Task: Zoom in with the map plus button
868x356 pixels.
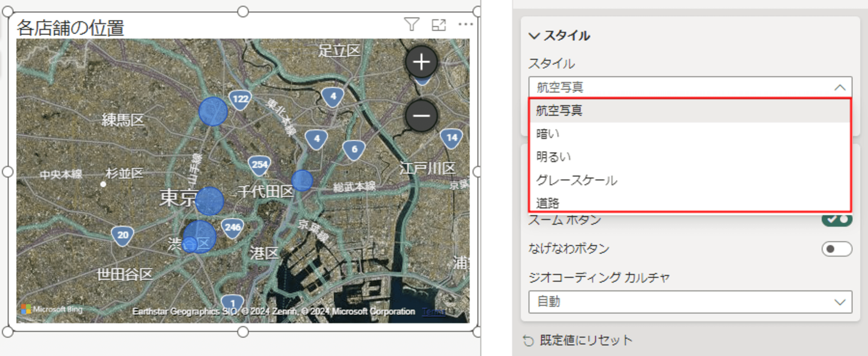Action: pyautogui.click(x=421, y=62)
